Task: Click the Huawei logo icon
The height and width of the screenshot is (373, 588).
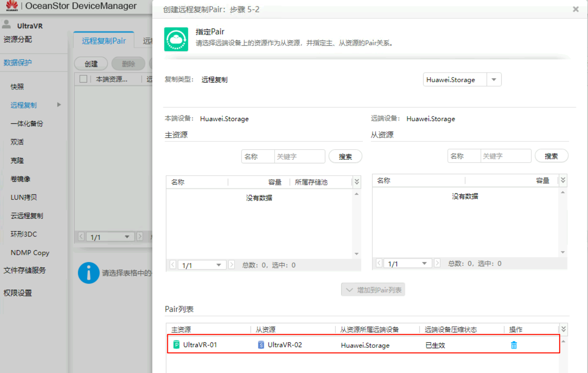Action: click(x=12, y=5)
